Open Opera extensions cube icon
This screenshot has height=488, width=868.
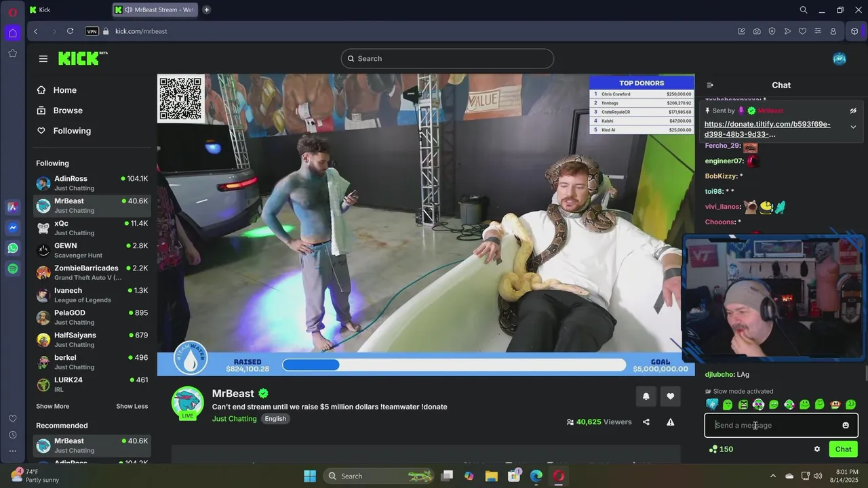pyautogui.click(x=854, y=31)
